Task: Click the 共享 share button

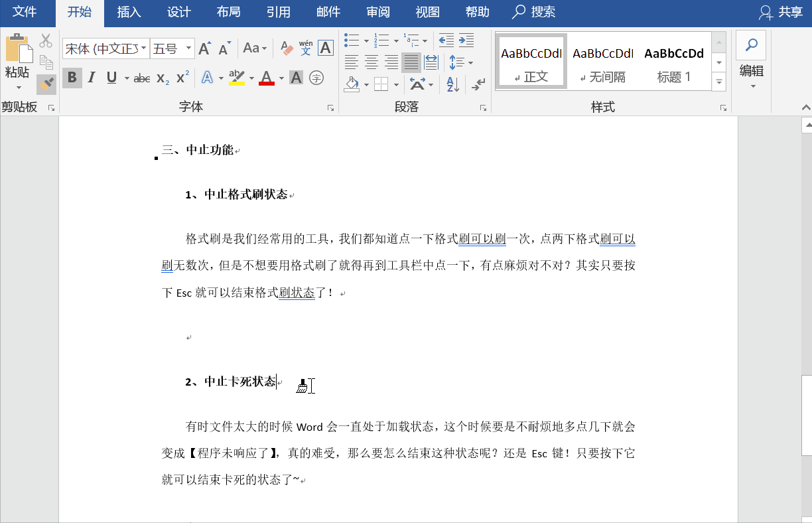Action: point(781,12)
